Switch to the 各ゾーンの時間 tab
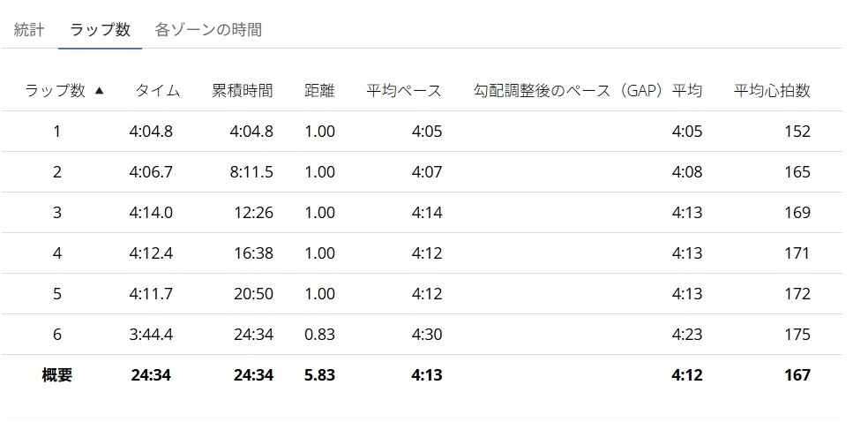Viewport: 868px width, 430px height. (208, 29)
